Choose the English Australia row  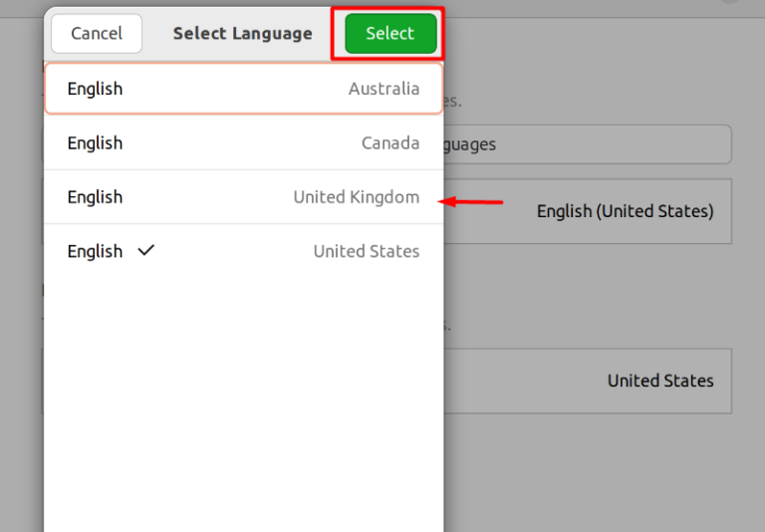coord(243,89)
